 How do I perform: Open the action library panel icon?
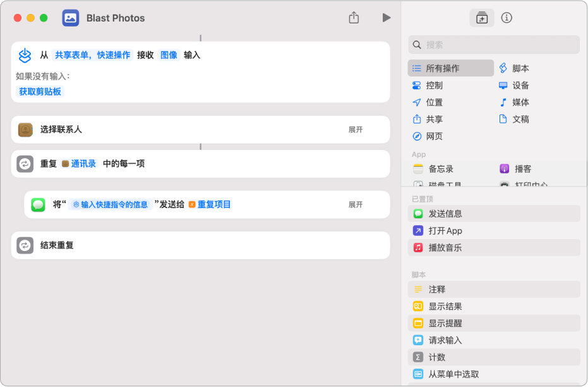click(x=481, y=18)
